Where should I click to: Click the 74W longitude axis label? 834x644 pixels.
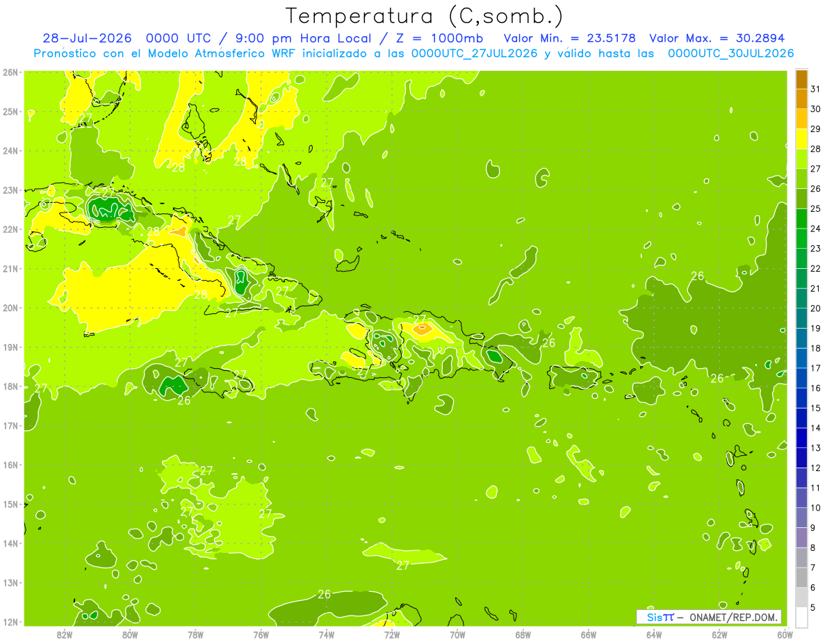click(326, 634)
